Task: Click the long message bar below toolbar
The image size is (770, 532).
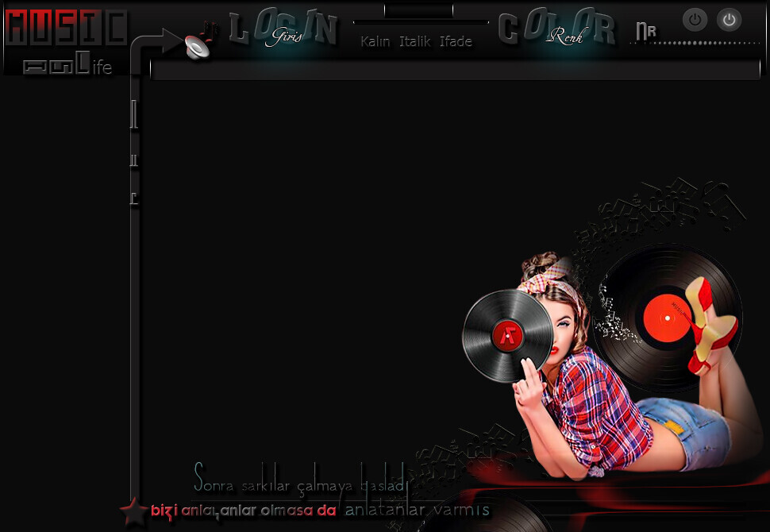Action: click(x=456, y=71)
